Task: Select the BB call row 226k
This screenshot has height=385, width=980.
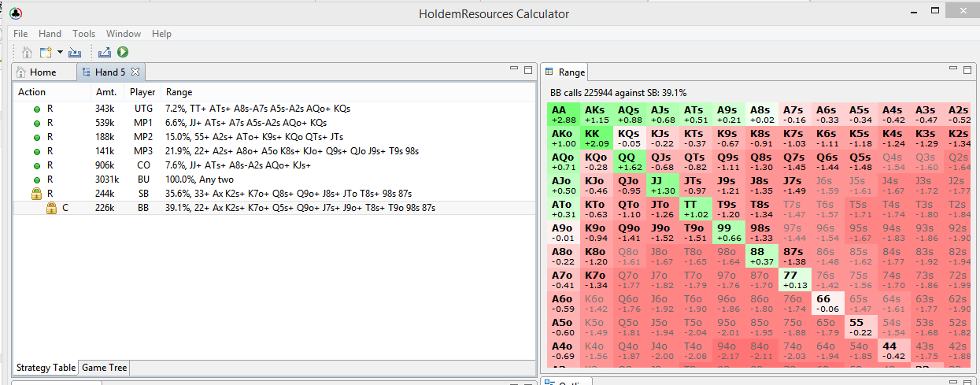Action: [274, 208]
